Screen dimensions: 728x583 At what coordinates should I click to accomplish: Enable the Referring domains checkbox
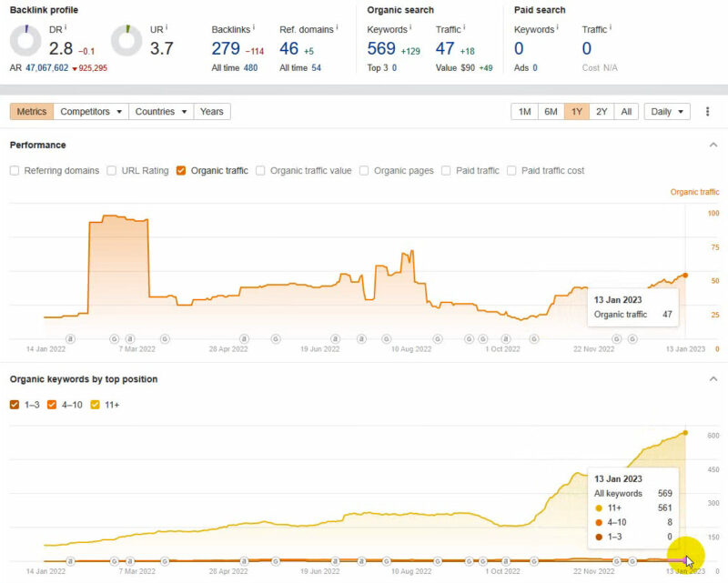(x=15, y=170)
